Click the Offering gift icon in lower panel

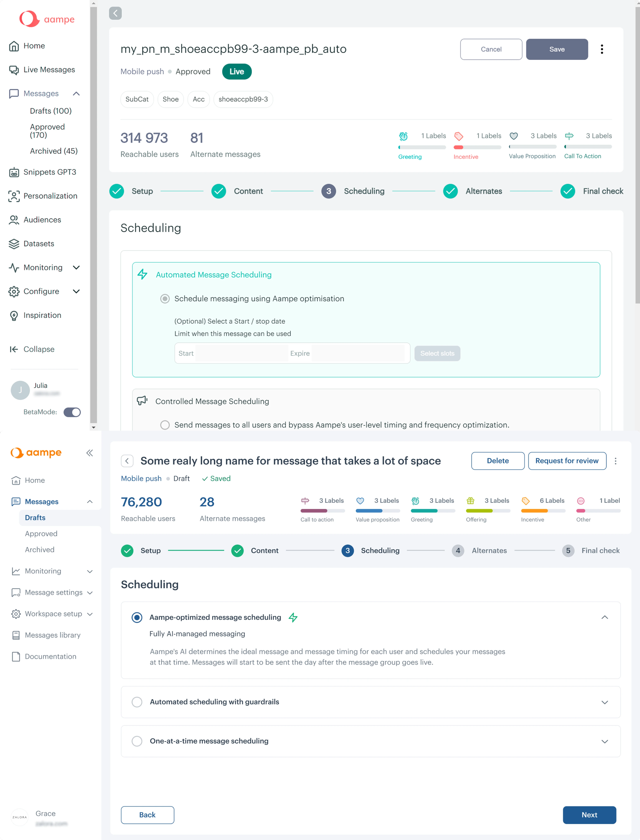[471, 501]
